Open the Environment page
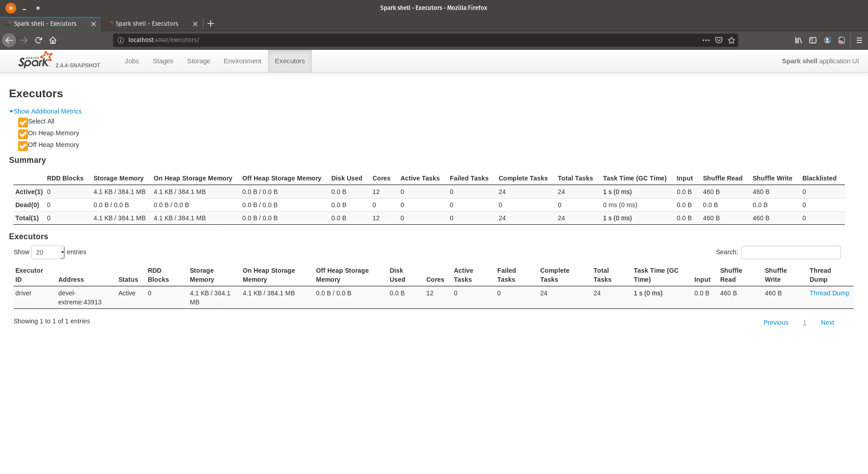868x474 pixels. tap(242, 61)
